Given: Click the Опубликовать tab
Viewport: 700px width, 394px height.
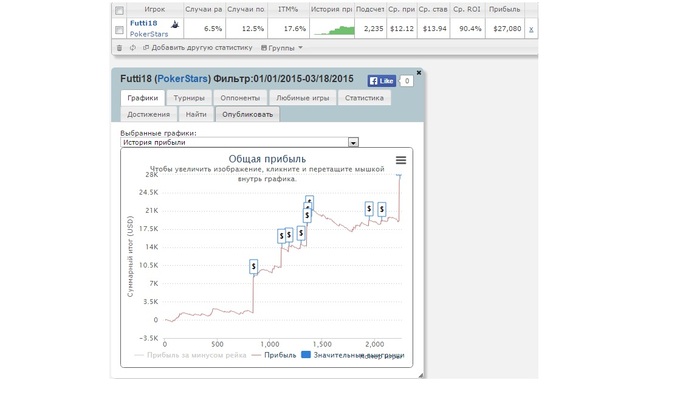Looking at the screenshot, I should (247, 114).
